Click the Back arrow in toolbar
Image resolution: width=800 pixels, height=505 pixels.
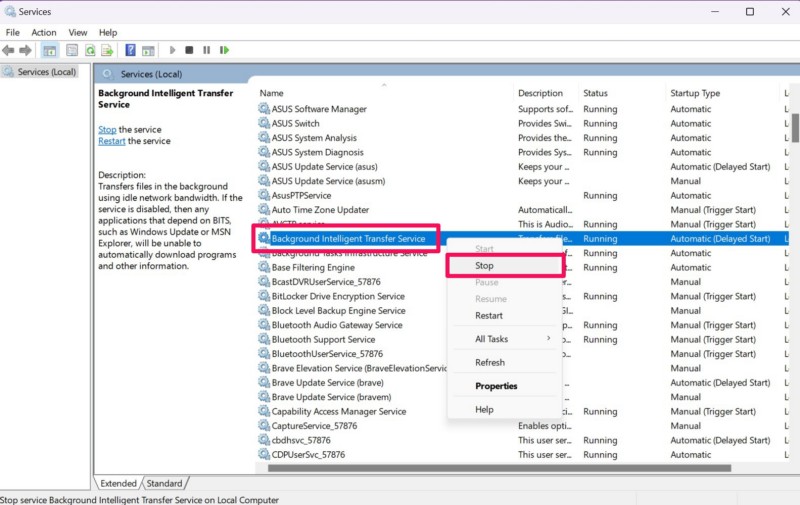pos(9,50)
